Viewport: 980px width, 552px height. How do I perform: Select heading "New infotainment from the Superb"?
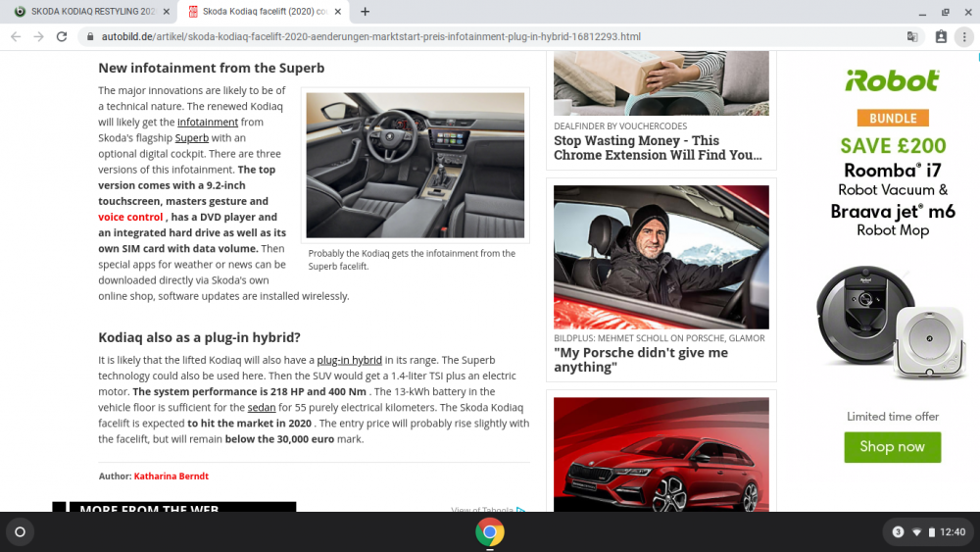coord(212,68)
